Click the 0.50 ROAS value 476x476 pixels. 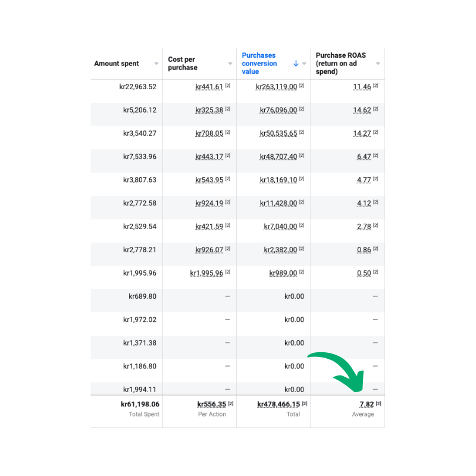point(364,273)
